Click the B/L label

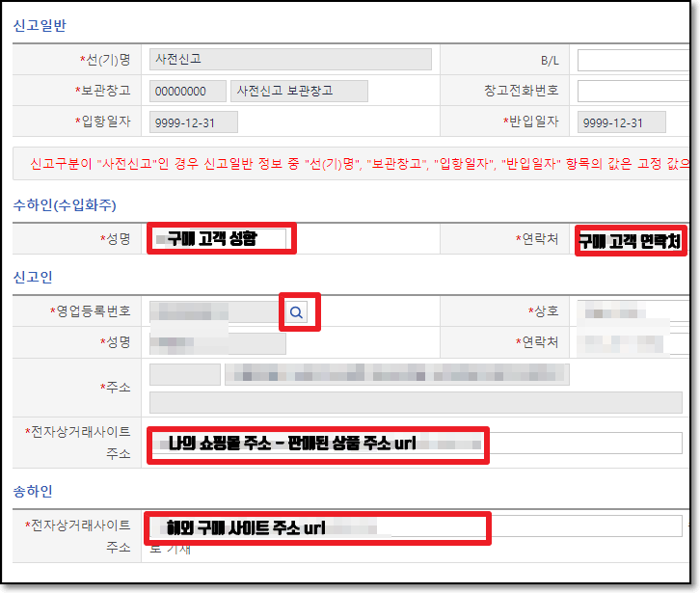tap(550, 61)
